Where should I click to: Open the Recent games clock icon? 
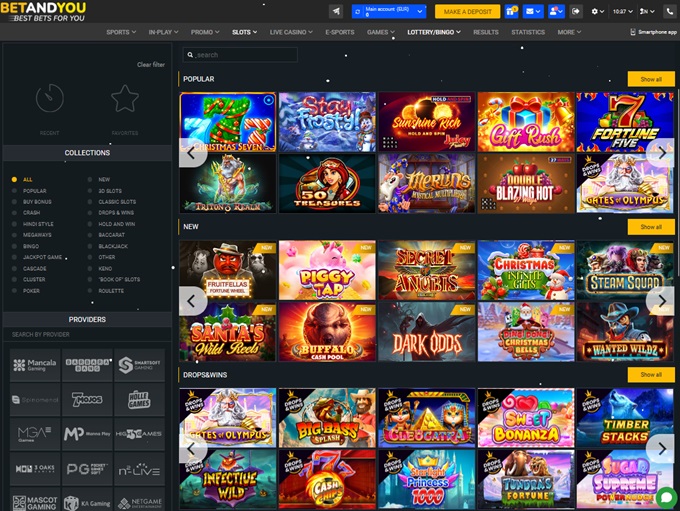50,99
